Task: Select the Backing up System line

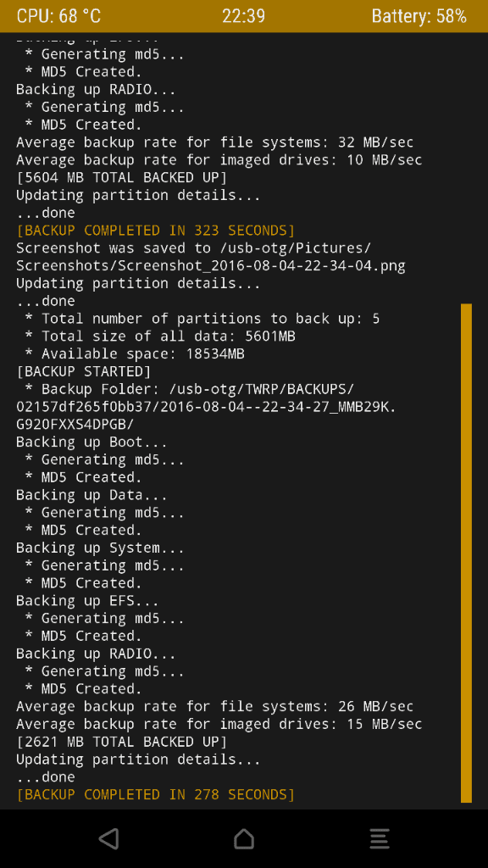Action: click(x=100, y=548)
